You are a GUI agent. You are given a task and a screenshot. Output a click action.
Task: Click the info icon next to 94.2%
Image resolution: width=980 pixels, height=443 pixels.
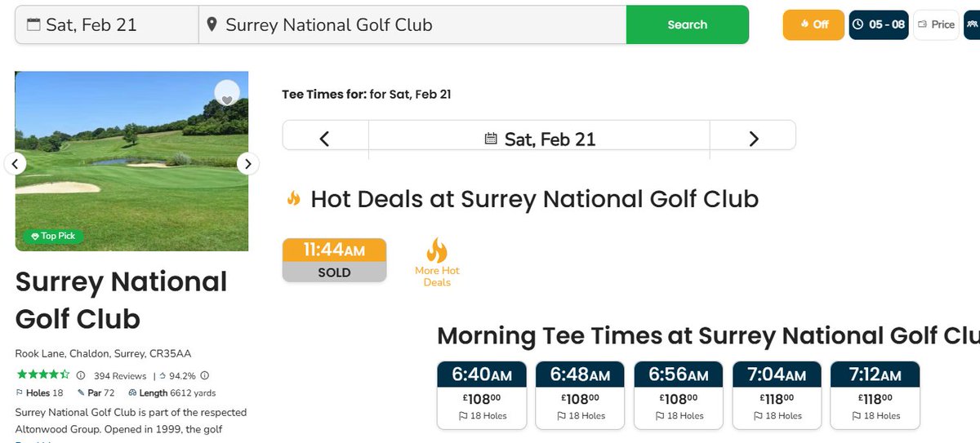pos(204,376)
